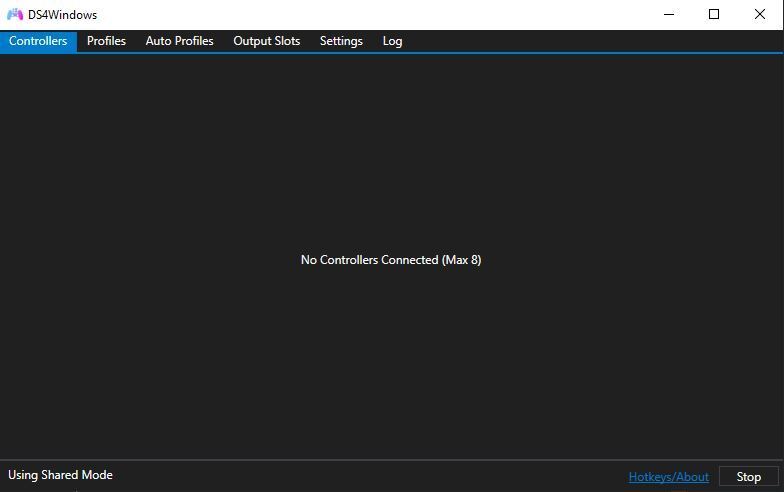Go to the Output Slots tab
784x492 pixels.
[x=266, y=41]
